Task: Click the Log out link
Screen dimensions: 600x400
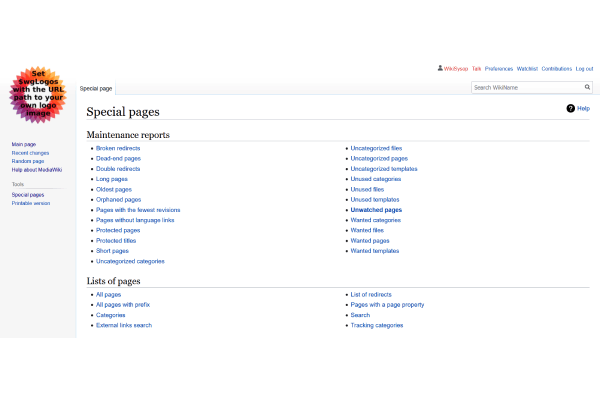Action: tap(584, 69)
